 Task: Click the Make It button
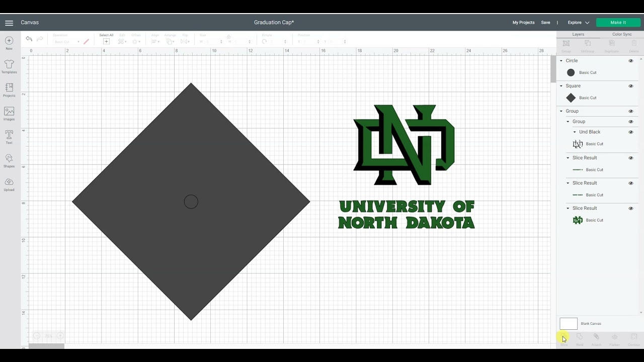618,22
